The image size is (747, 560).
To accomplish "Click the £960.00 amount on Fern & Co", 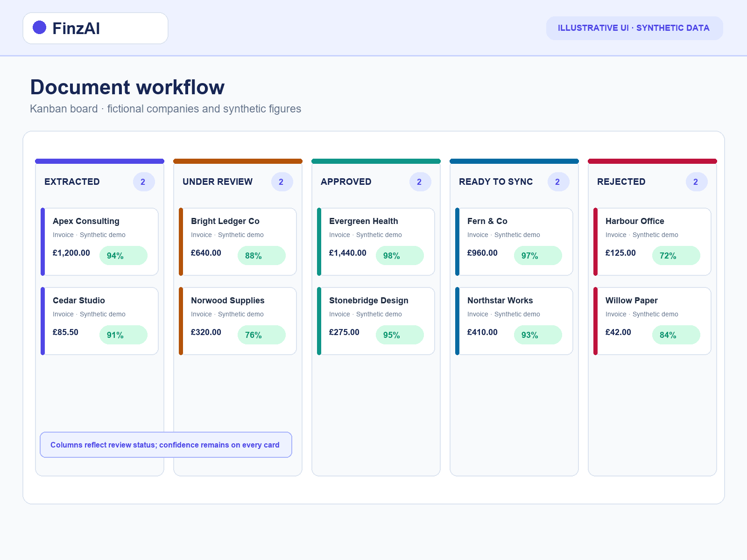I will click(x=482, y=253).
